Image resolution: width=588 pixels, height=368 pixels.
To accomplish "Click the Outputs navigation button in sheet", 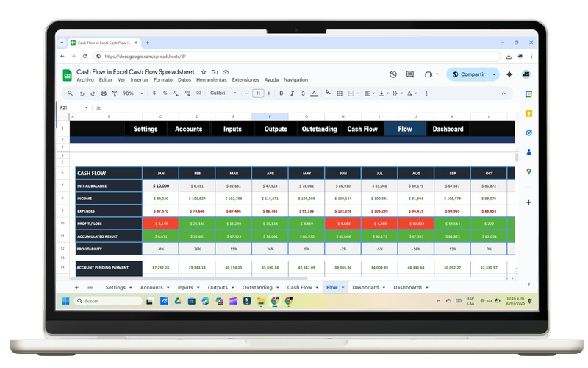I will (x=276, y=129).
